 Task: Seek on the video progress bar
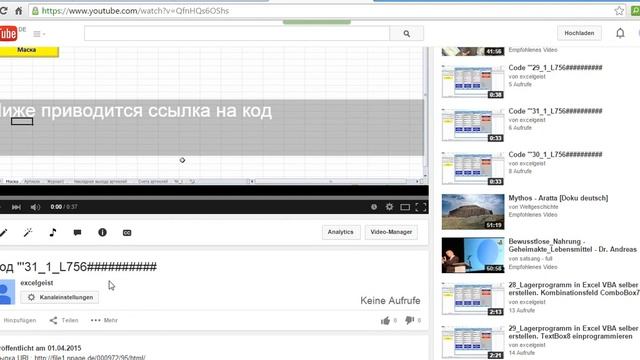pyautogui.click(x=214, y=198)
